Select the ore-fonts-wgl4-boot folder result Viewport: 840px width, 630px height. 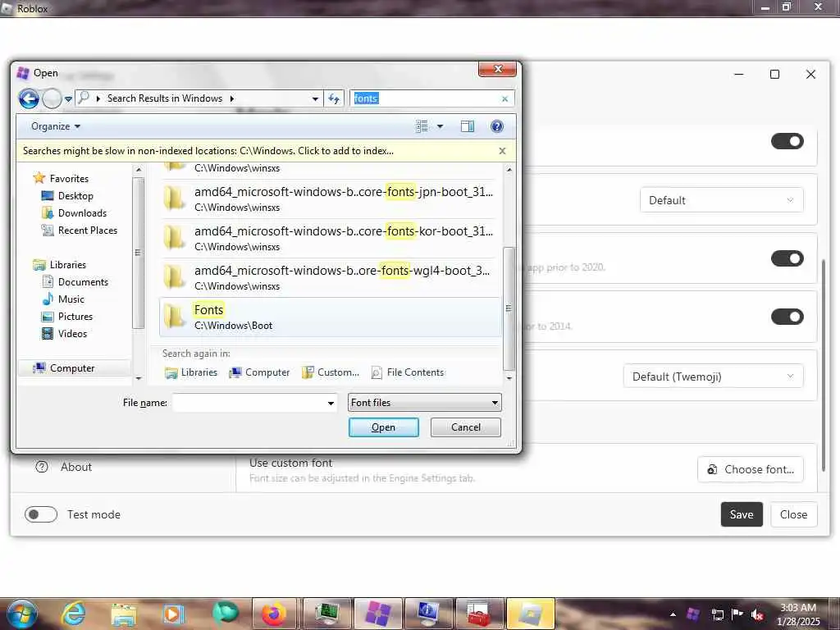click(x=330, y=277)
